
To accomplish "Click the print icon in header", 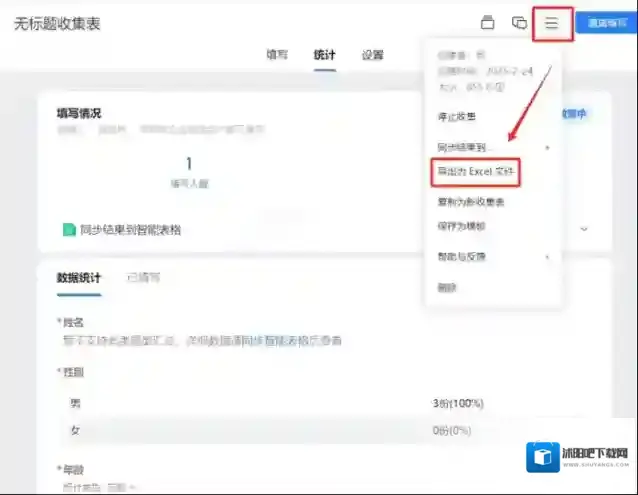I will 488,23.
